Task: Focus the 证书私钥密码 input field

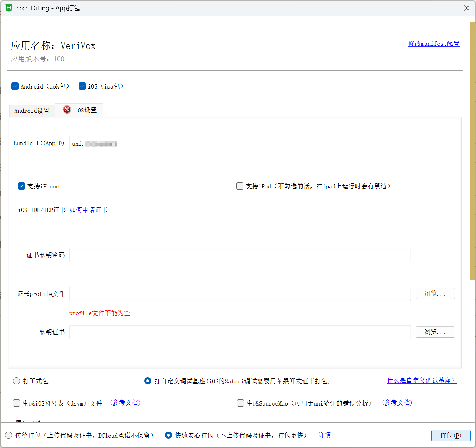Action: pyautogui.click(x=240, y=255)
